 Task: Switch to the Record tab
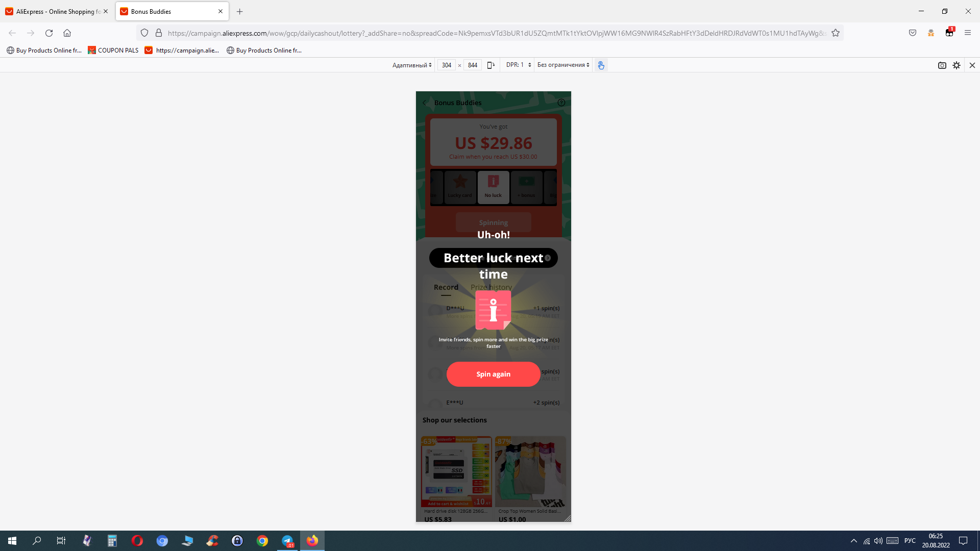coord(446,287)
